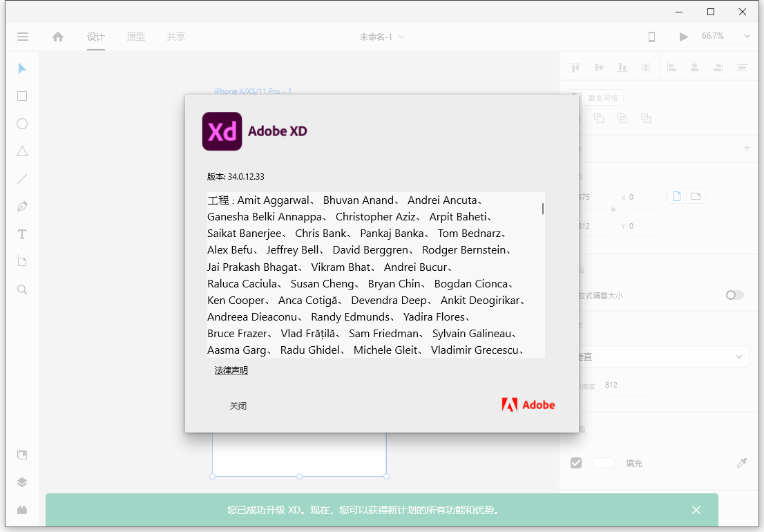
Task: Click the Xd app logo
Action: coord(222,131)
